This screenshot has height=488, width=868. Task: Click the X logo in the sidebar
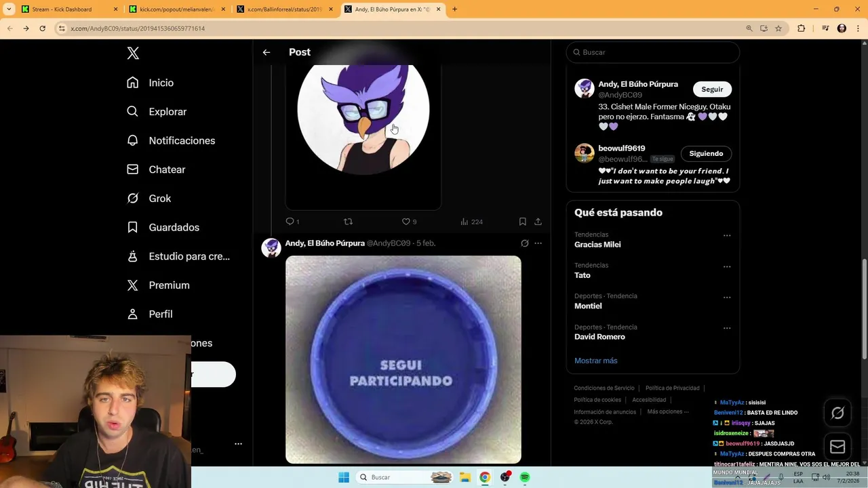click(133, 54)
